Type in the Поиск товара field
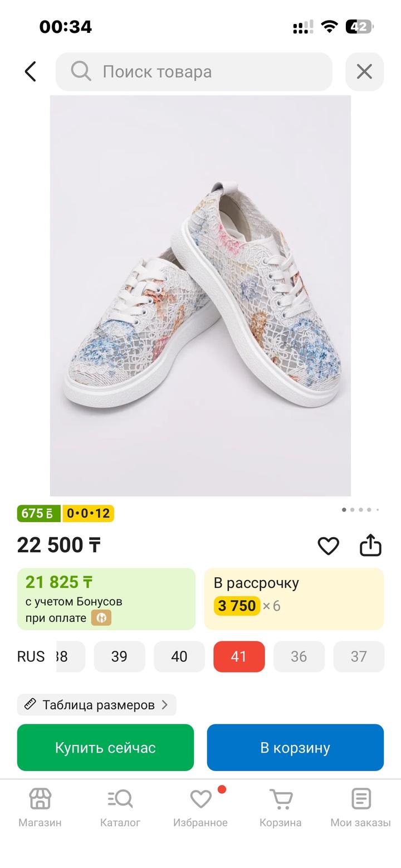Viewport: 401px width, 868px height. click(212, 71)
